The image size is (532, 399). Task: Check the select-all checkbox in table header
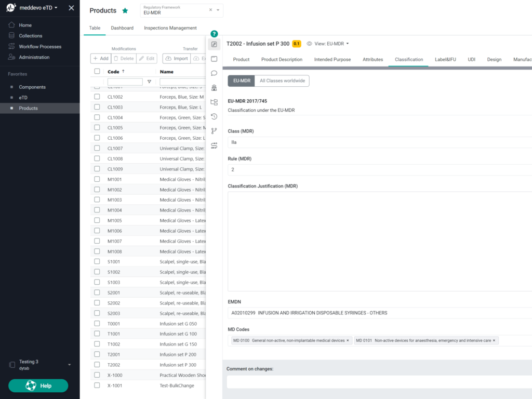97,72
